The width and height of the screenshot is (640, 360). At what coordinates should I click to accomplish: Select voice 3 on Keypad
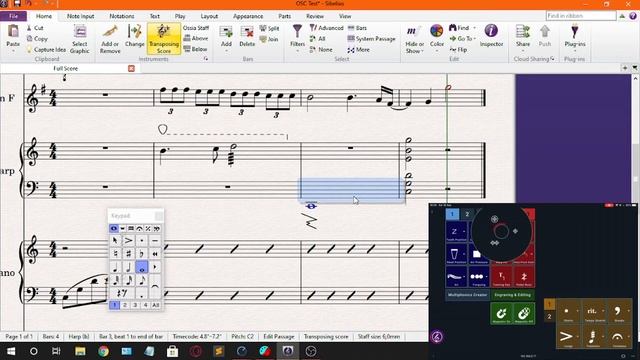135,305
